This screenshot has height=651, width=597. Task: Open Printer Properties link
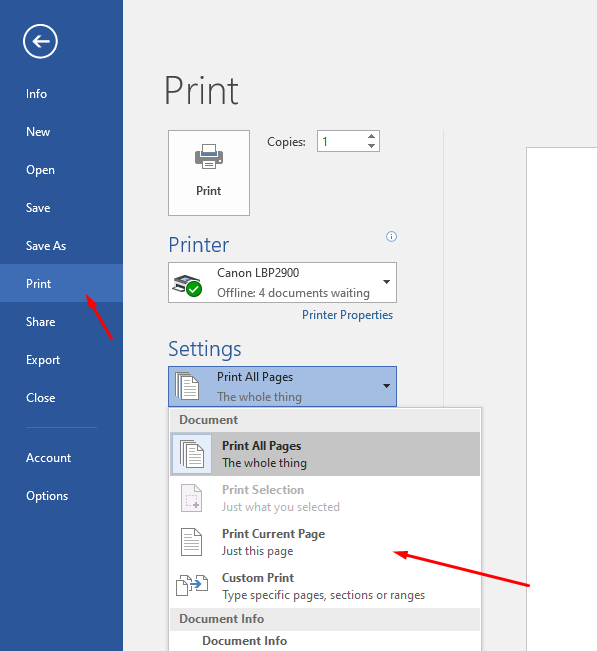[x=347, y=315]
